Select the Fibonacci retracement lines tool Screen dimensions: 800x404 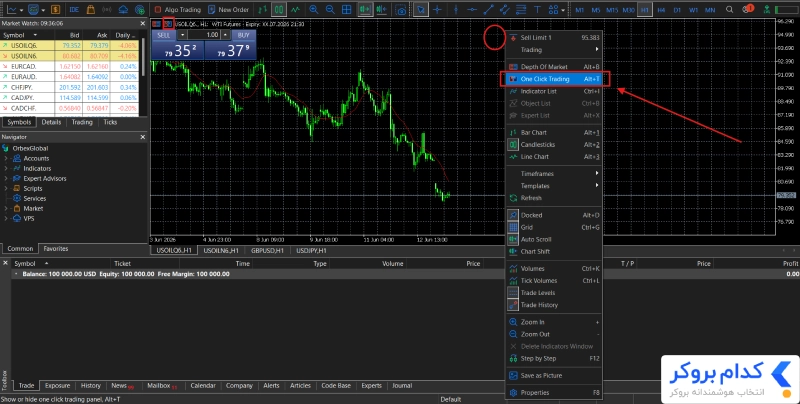pos(521,10)
